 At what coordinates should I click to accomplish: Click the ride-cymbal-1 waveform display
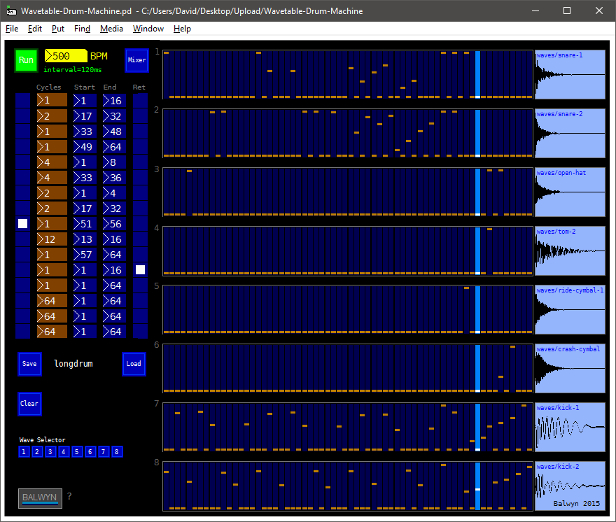(x=570, y=310)
